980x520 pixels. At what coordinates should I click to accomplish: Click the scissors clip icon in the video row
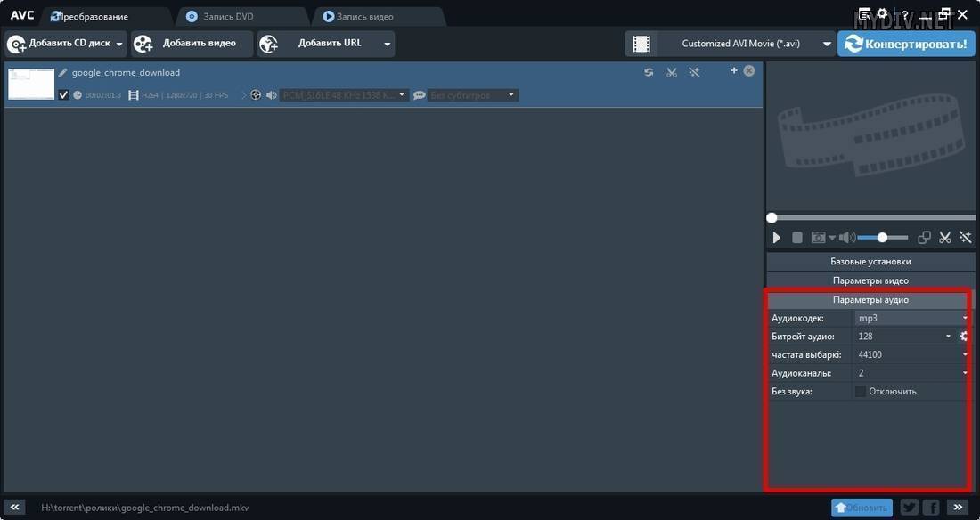672,72
